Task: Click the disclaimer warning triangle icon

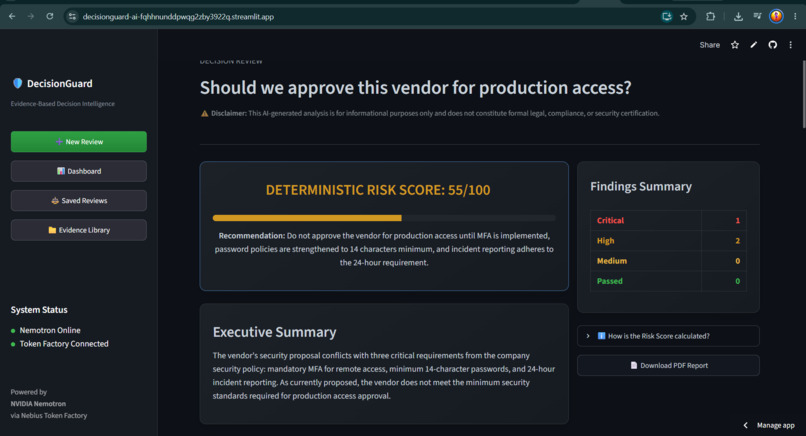Action: (205, 113)
